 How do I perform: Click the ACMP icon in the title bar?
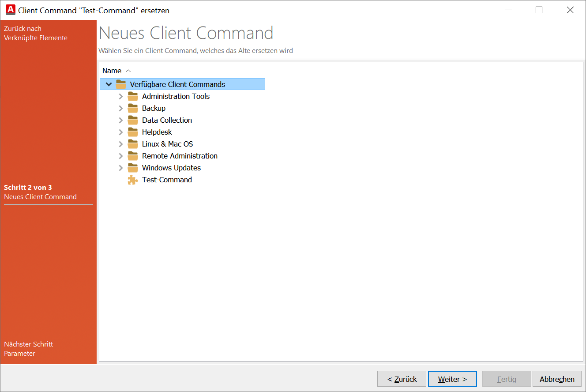[10, 9]
